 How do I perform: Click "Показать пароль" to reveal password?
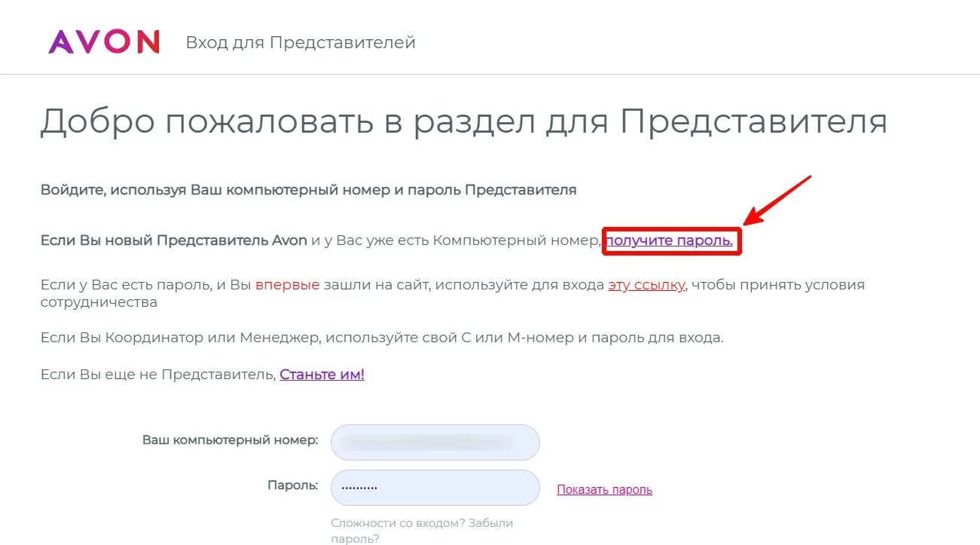[x=605, y=490]
